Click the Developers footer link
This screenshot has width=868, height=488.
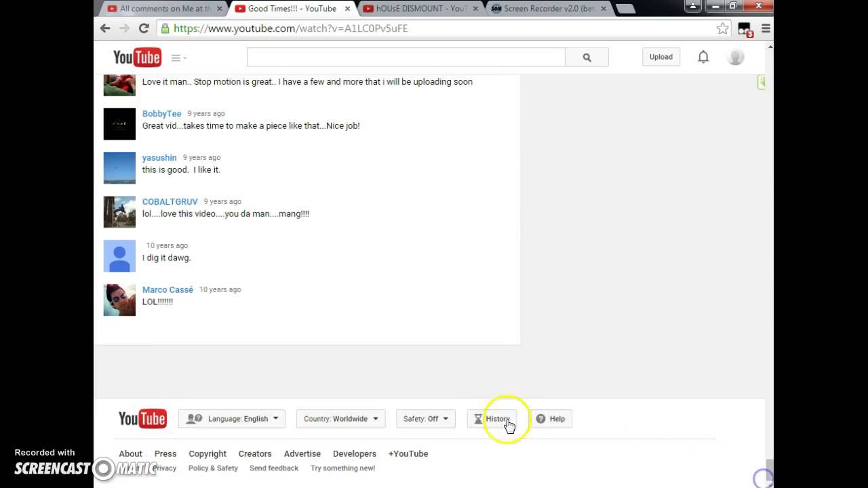click(x=355, y=454)
